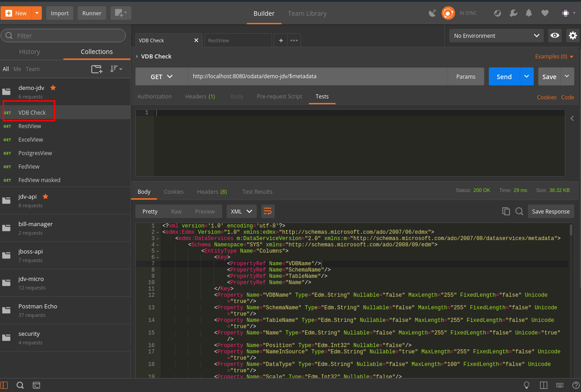This screenshot has width=581, height=392.
Task: Collapse the demo-jdv collection
Action: [65, 92]
